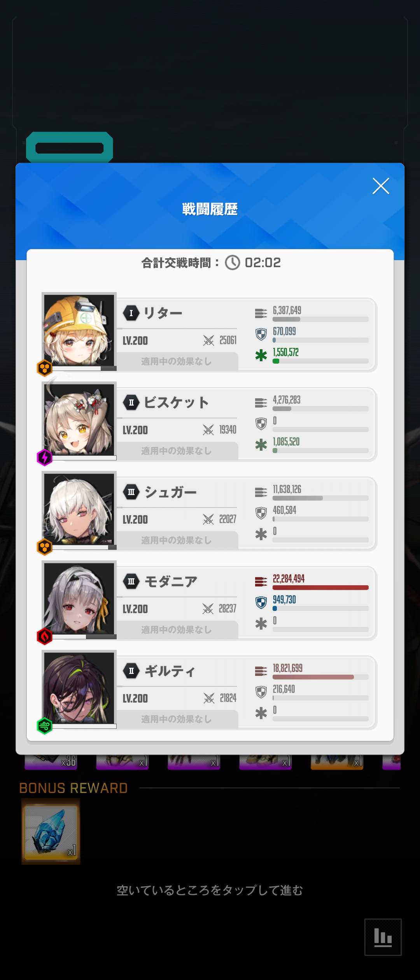The width and height of the screenshot is (420, 980).
Task: Click the iron element icon on リター
Action: 45,368
